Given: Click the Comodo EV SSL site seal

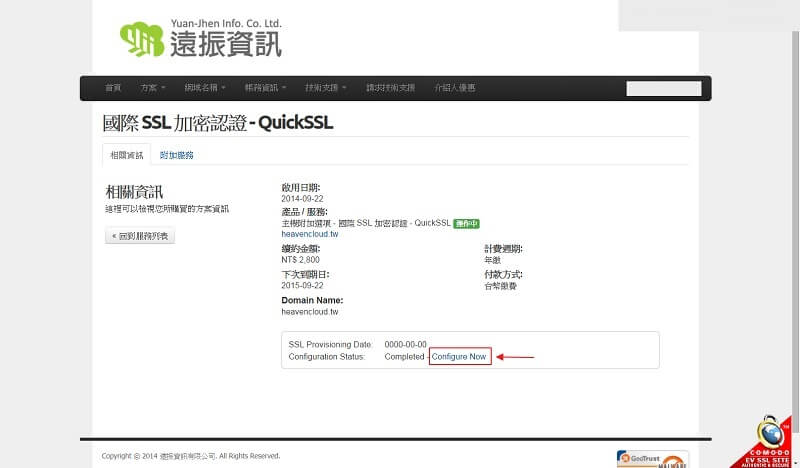Looking at the screenshot, I should 765,443.
